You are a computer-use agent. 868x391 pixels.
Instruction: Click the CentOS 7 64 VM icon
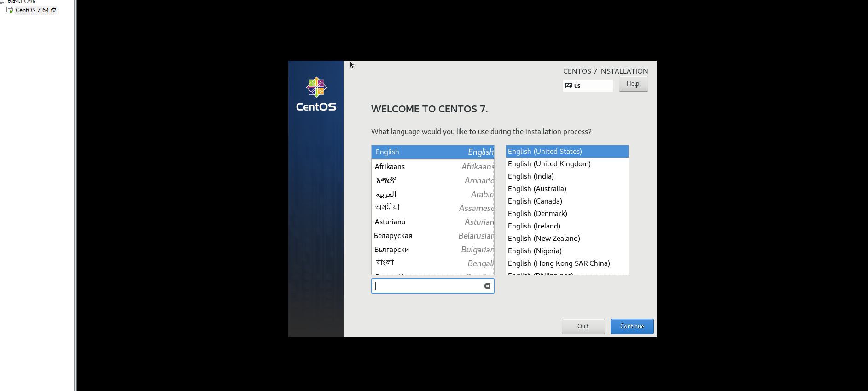[x=10, y=10]
